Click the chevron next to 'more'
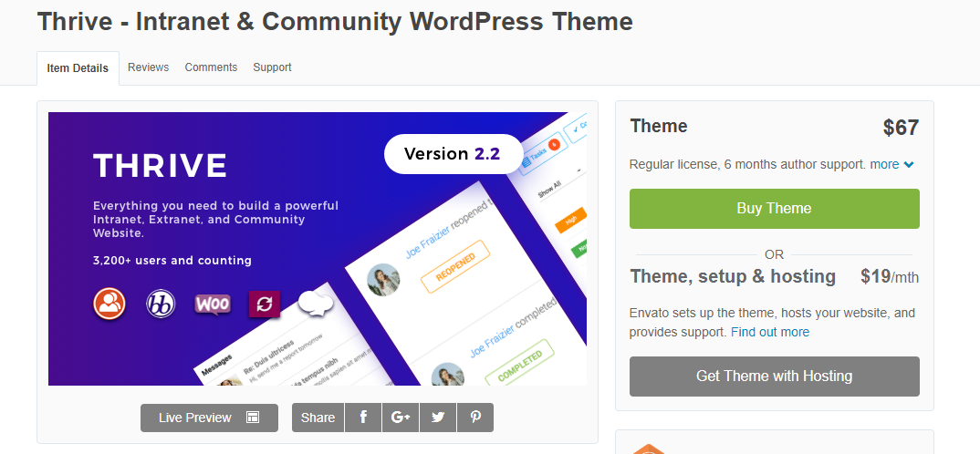The width and height of the screenshot is (980, 454). (x=909, y=165)
